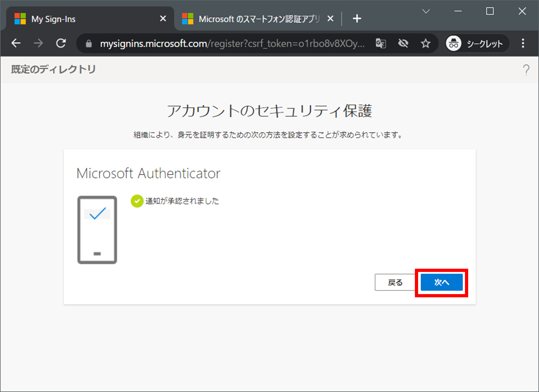The image size is (539, 392).
Task: Click the help question mark icon
Action: [x=526, y=70]
